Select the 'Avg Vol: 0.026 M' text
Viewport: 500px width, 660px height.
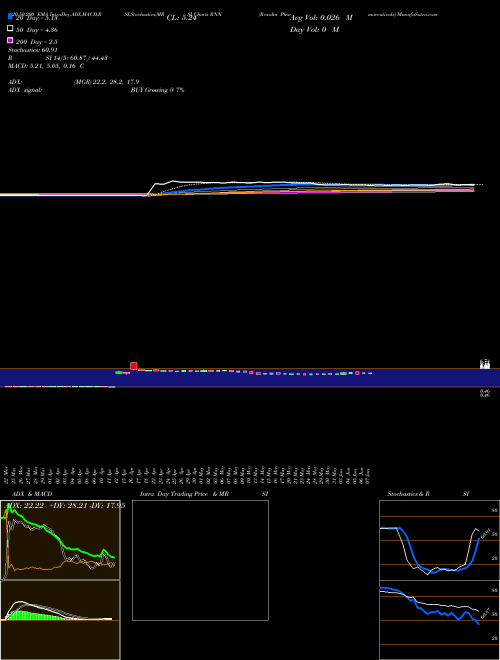[x=321, y=18]
